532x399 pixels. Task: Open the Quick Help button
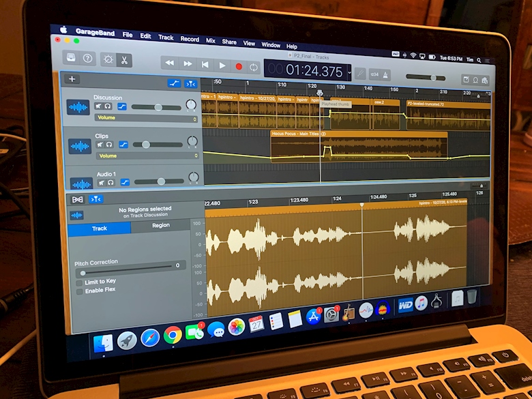[87, 59]
